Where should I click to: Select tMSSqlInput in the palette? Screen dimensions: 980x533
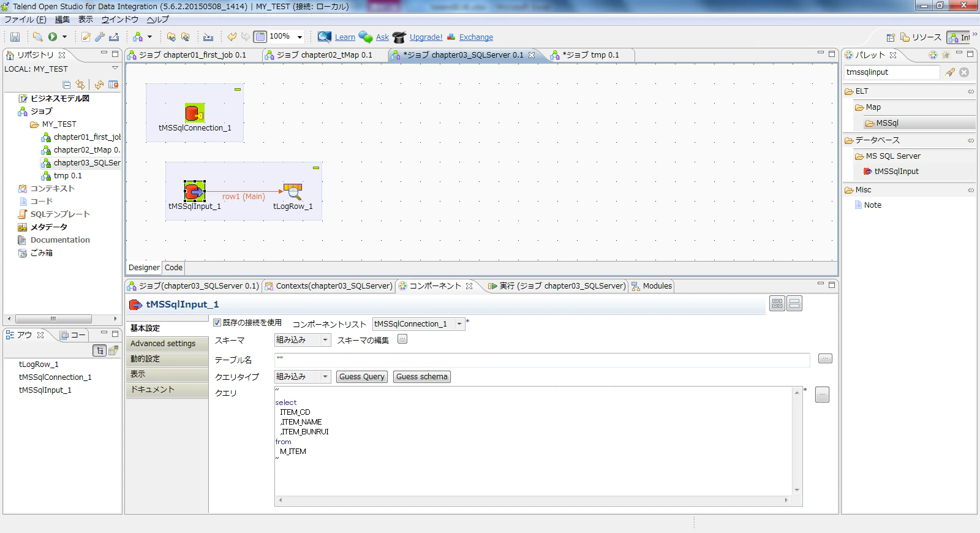point(896,172)
